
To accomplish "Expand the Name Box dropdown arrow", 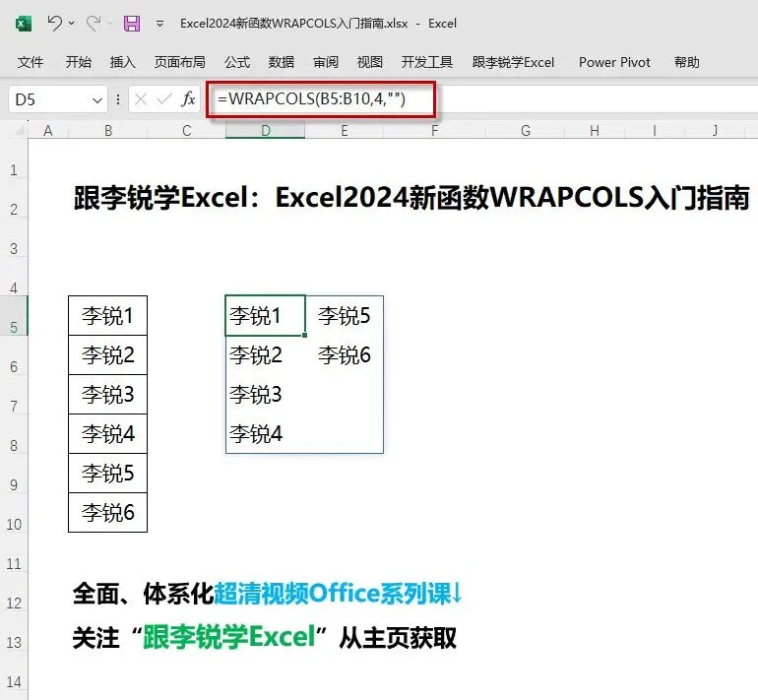I will pyautogui.click(x=97, y=100).
